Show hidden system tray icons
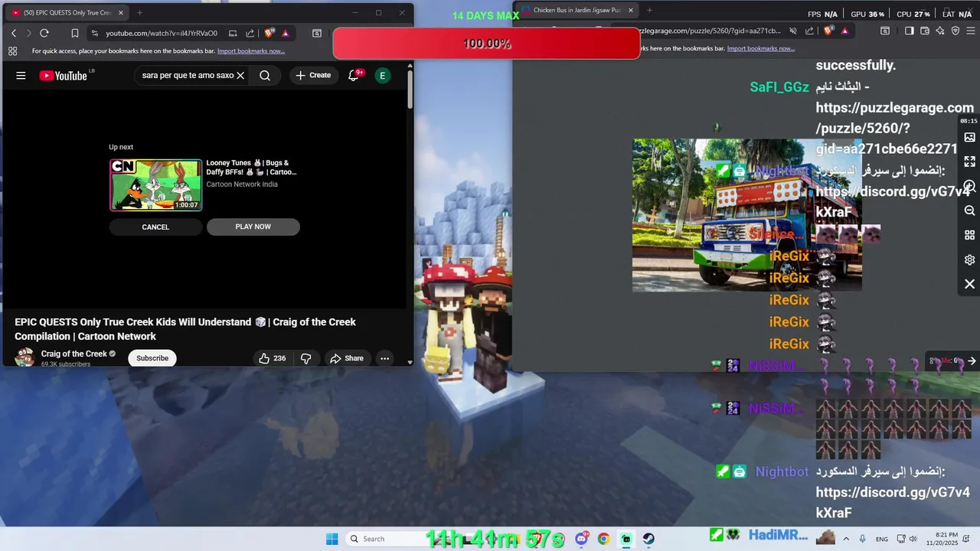 point(846,539)
